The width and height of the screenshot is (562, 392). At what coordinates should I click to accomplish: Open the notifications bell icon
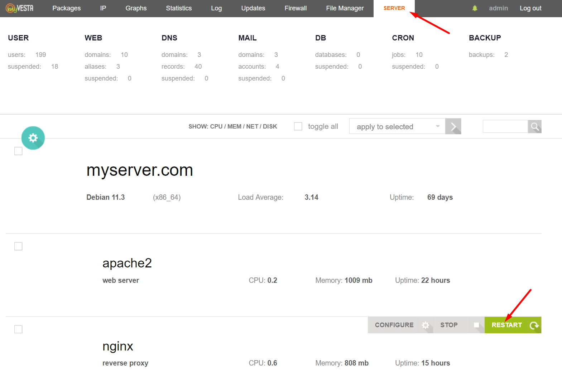point(475,8)
